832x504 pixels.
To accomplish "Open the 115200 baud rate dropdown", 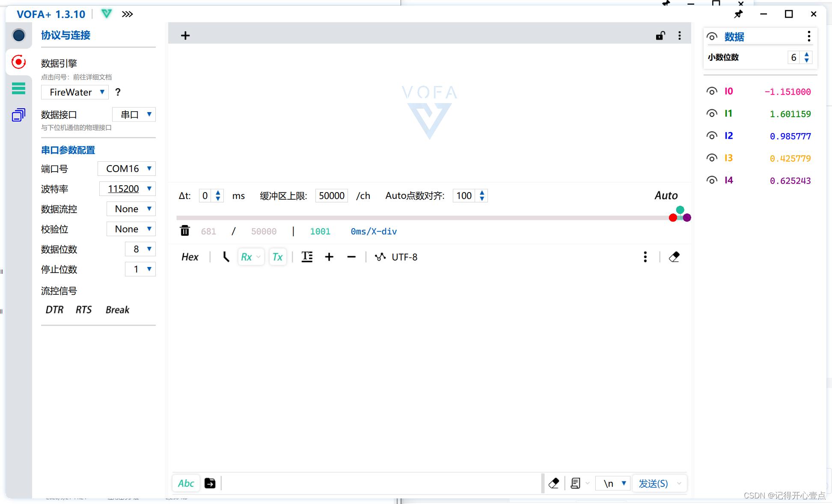I will (127, 189).
